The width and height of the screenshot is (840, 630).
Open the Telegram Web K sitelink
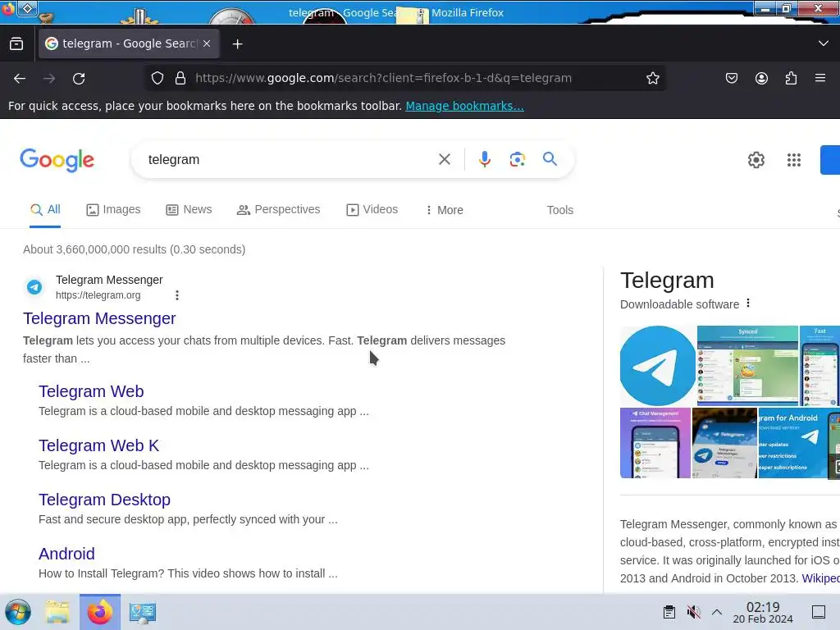click(x=98, y=445)
